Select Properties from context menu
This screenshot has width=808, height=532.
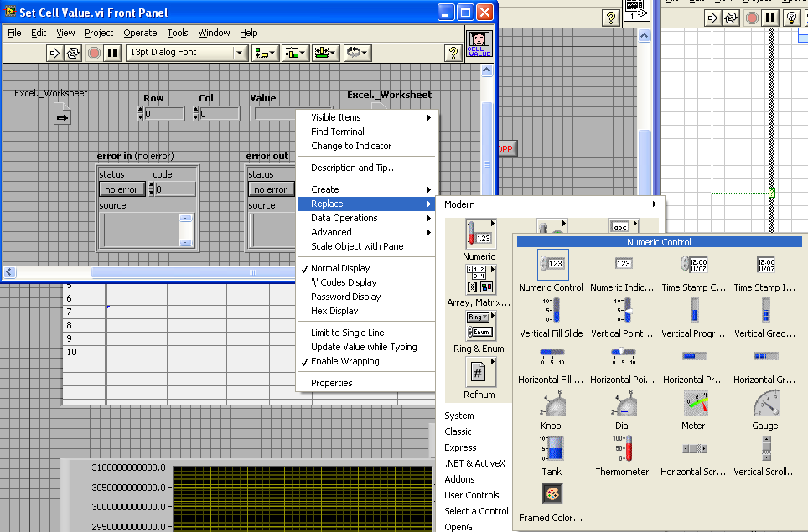pyautogui.click(x=331, y=383)
